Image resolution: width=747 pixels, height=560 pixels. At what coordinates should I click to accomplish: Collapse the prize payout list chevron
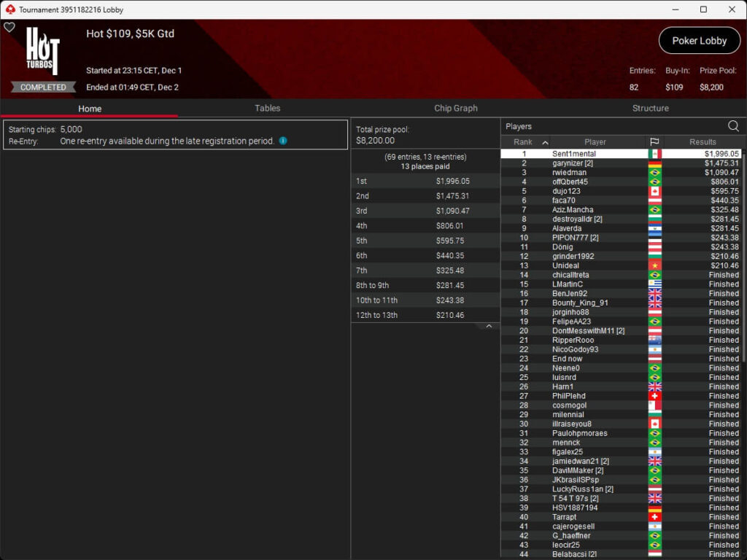pyautogui.click(x=489, y=327)
